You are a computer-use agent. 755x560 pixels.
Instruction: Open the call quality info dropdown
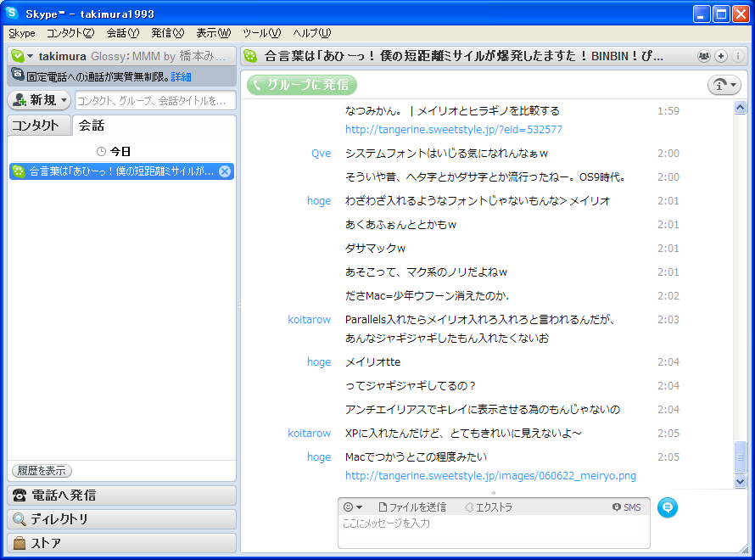[x=724, y=85]
